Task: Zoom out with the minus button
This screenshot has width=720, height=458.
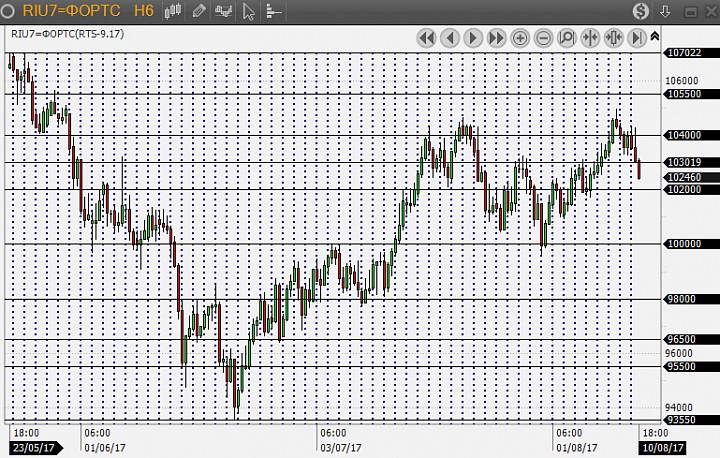Action: tap(543, 38)
